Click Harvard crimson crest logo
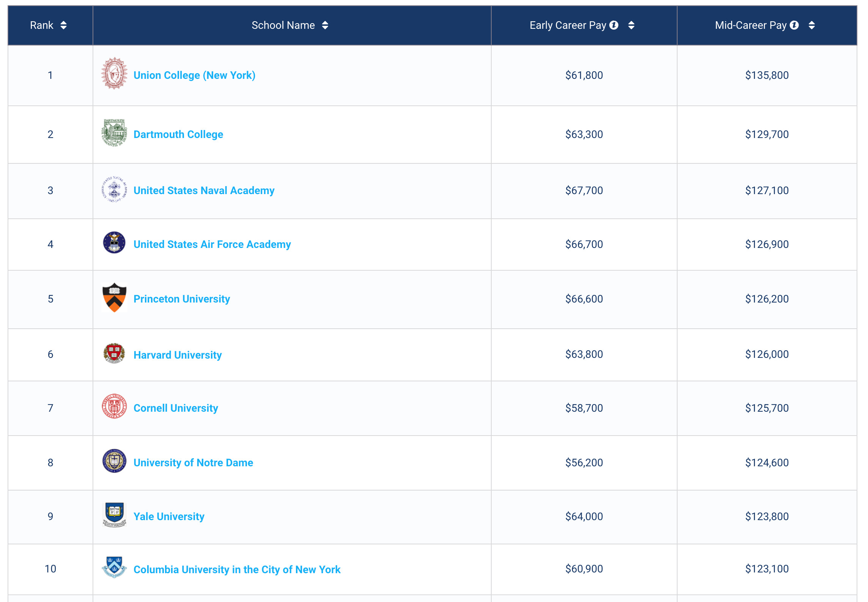 click(x=114, y=353)
